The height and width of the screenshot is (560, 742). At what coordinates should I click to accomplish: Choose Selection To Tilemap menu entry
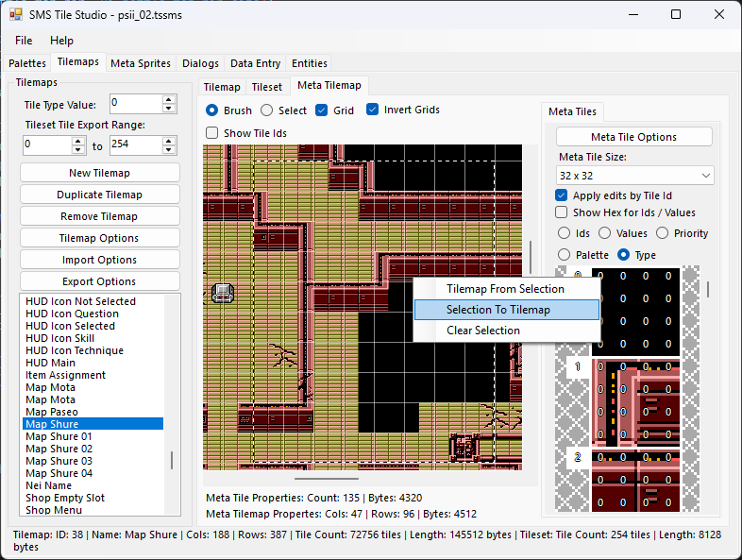506,310
